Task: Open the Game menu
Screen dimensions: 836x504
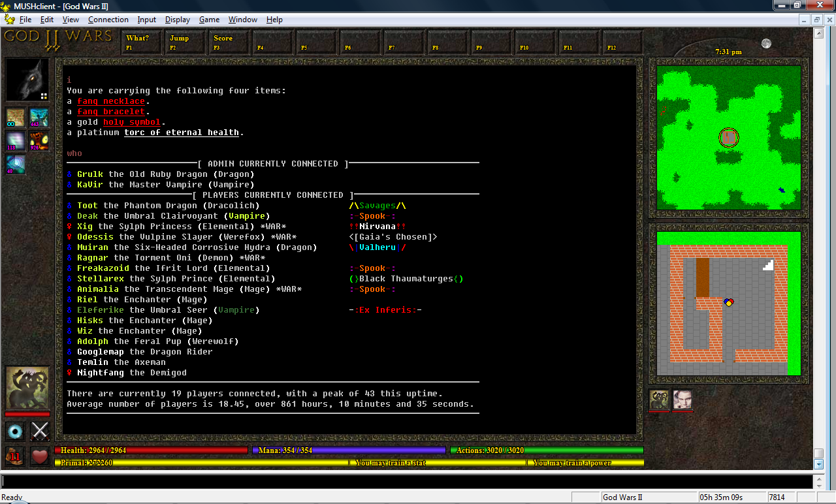Action: click(209, 20)
